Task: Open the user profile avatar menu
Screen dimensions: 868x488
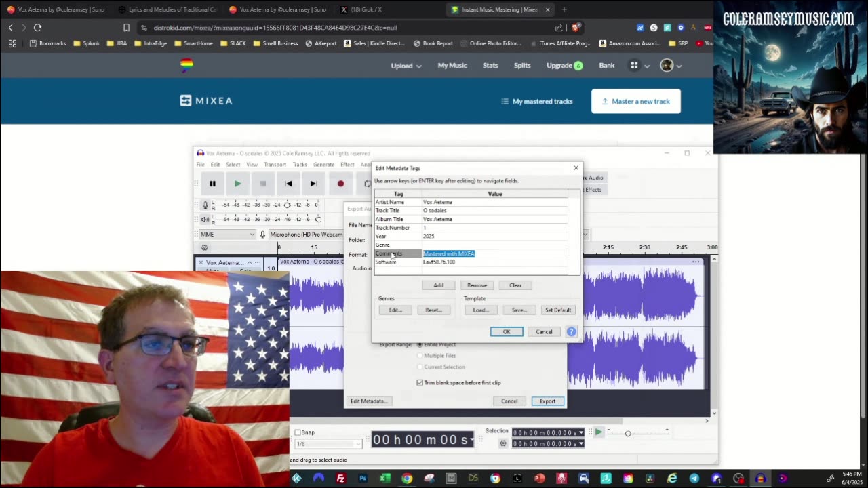Action: click(x=667, y=66)
